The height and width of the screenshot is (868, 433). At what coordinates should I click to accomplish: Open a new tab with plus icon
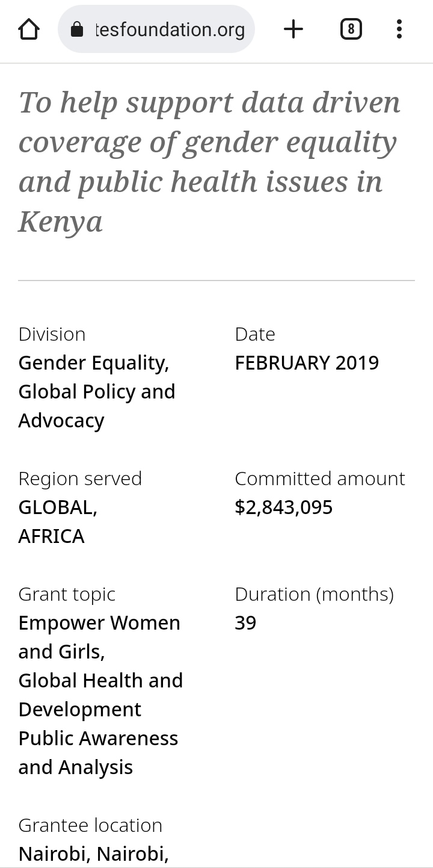(x=293, y=29)
